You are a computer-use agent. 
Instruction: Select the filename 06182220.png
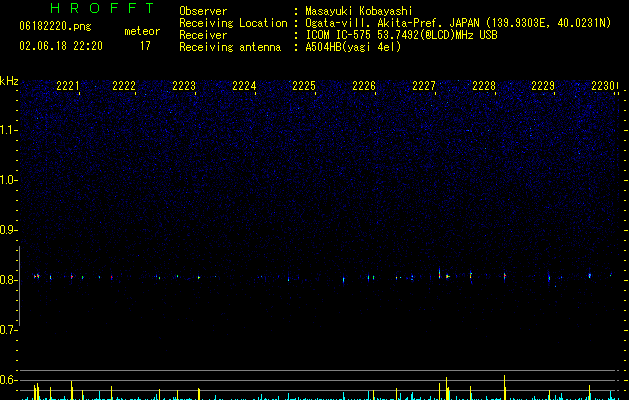pos(55,27)
